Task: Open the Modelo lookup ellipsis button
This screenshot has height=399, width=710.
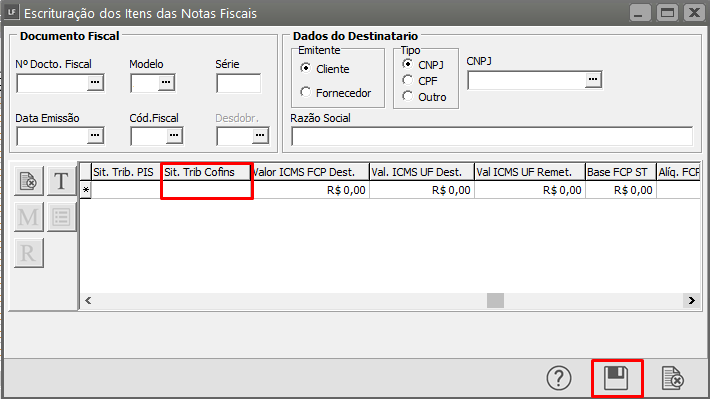Action: point(166,82)
